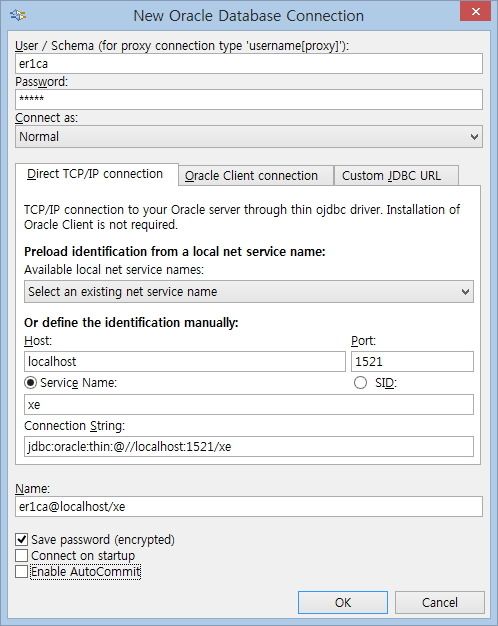This screenshot has height=626, width=498.
Task: Click the Cancel button
Action: (440, 602)
